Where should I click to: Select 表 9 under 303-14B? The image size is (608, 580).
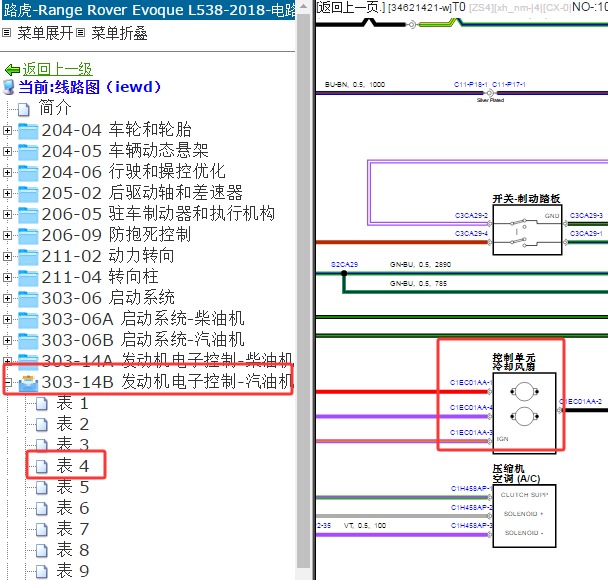coord(73,571)
